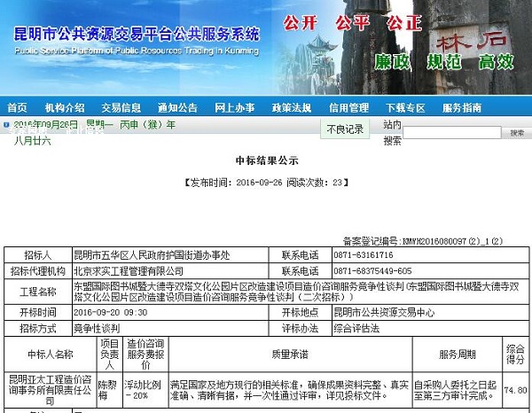Open the 服务指南 navigation item

(x=462, y=107)
